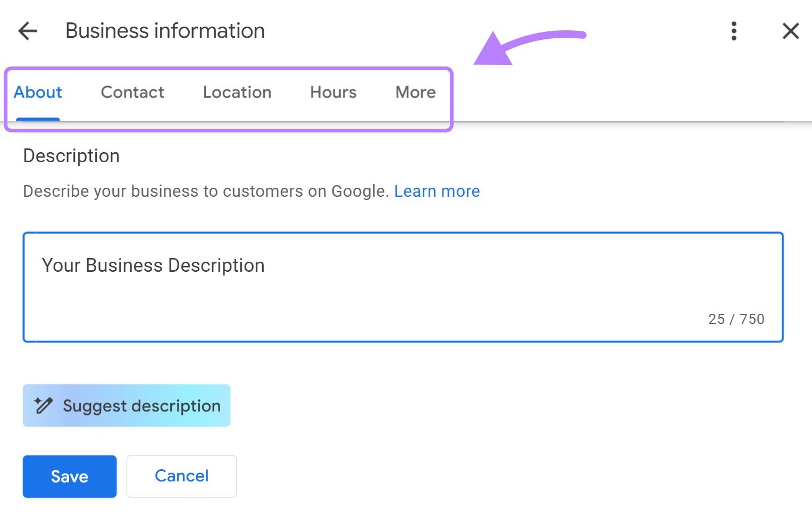The height and width of the screenshot is (525, 812).
Task: Click the close X icon
Action: pyautogui.click(x=791, y=31)
